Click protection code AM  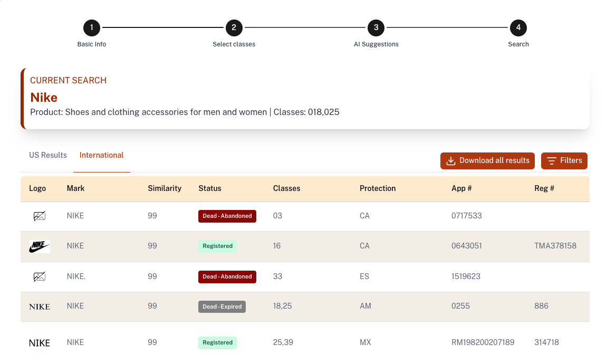pyautogui.click(x=365, y=306)
